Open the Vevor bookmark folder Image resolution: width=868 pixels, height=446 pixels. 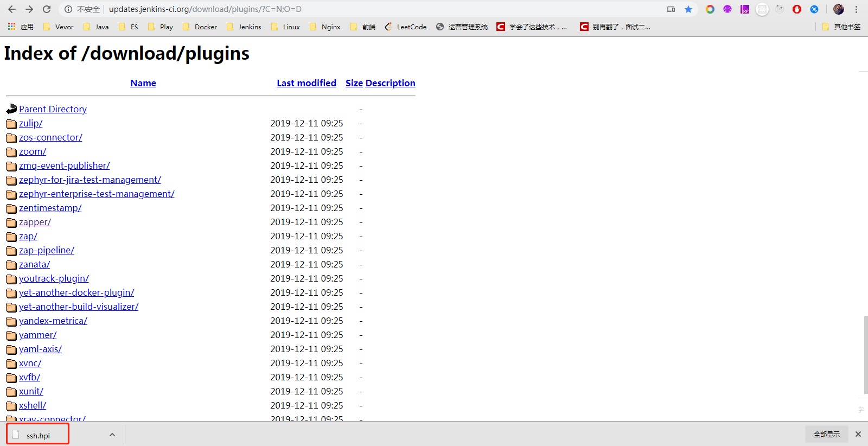(58, 27)
